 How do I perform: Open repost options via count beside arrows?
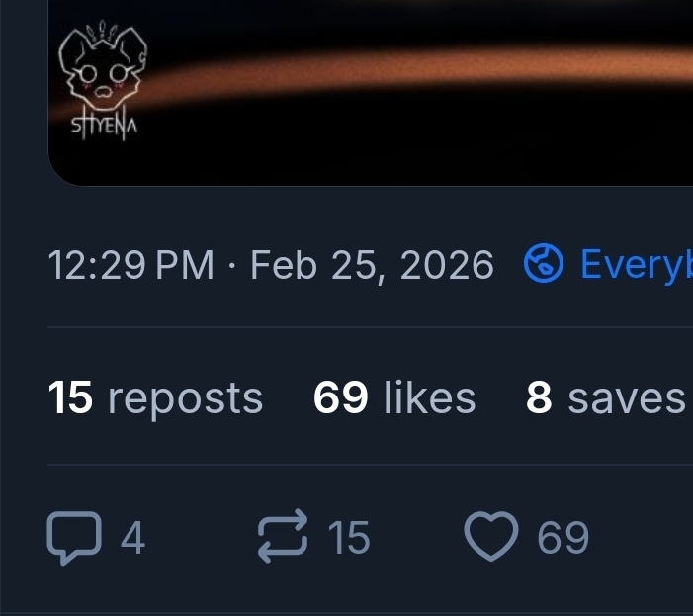tap(348, 539)
